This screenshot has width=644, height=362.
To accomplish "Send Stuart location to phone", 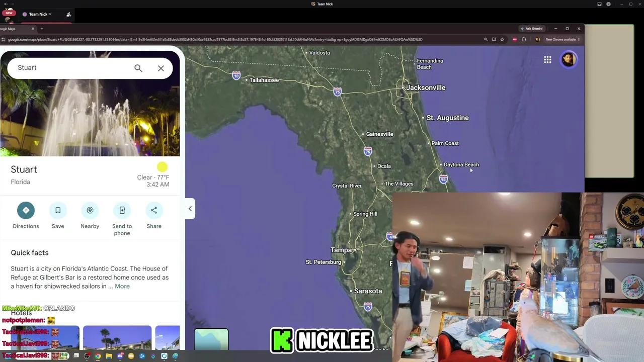I will [x=122, y=219].
